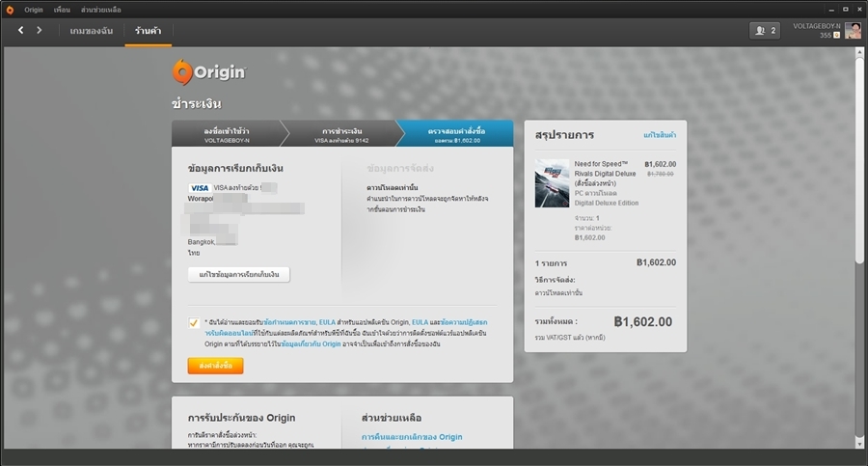Open the friends list icon showing 2
The width and height of the screenshot is (868, 466).
click(765, 31)
